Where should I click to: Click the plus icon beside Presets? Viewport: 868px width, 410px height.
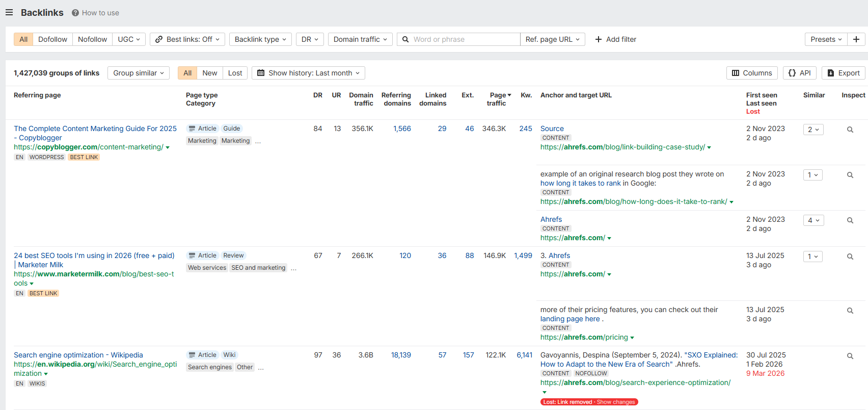(x=856, y=39)
